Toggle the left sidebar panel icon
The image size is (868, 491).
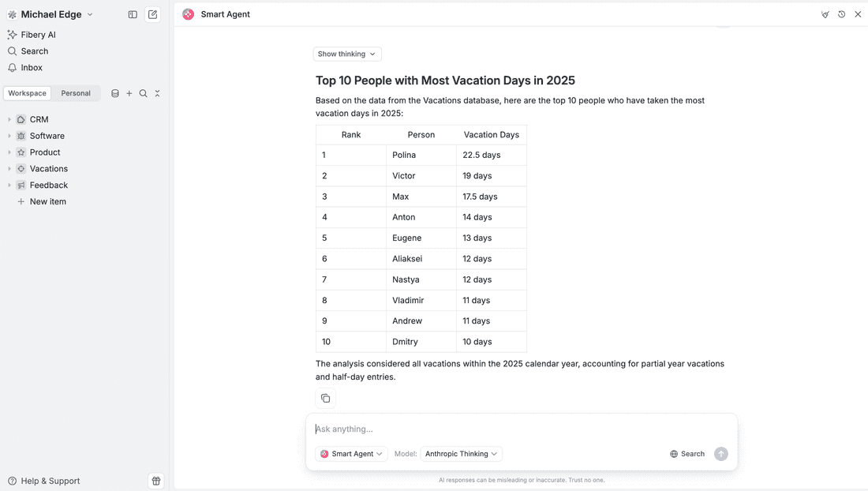pos(133,14)
